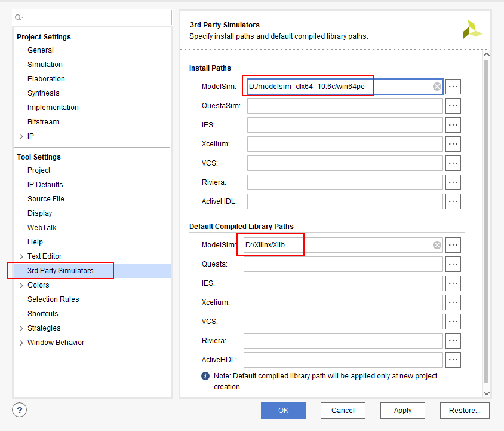This screenshot has width=504, height=431.
Task: Click the search magnifier icon
Action: point(19,17)
